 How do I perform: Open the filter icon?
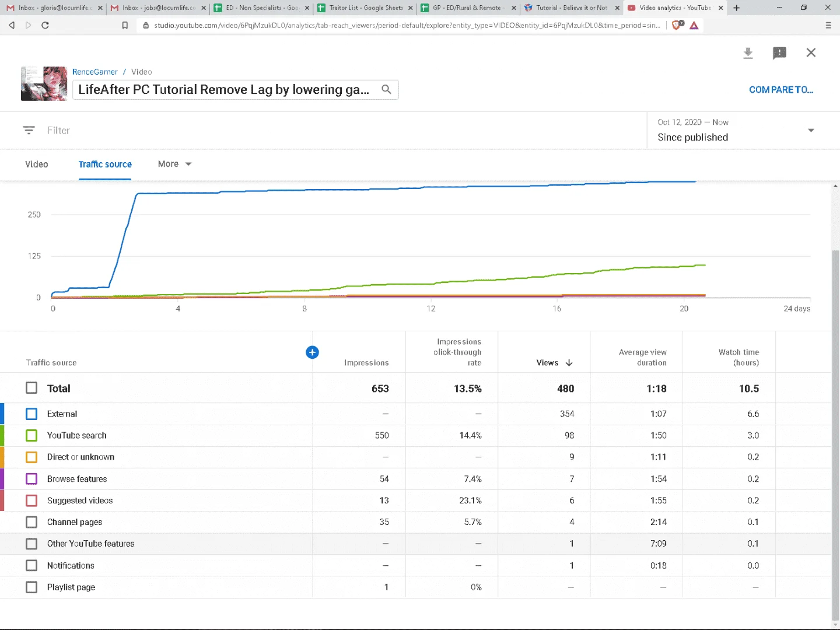point(29,130)
